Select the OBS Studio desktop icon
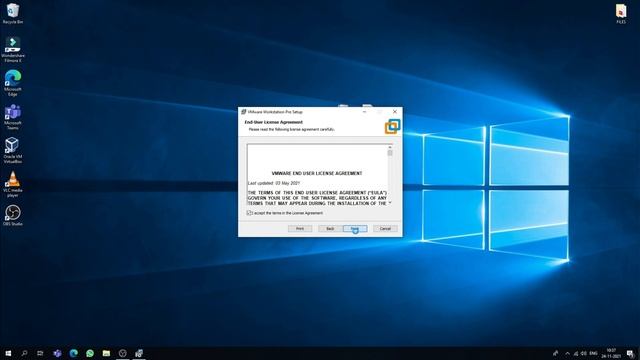640x360 pixels. 13,216
